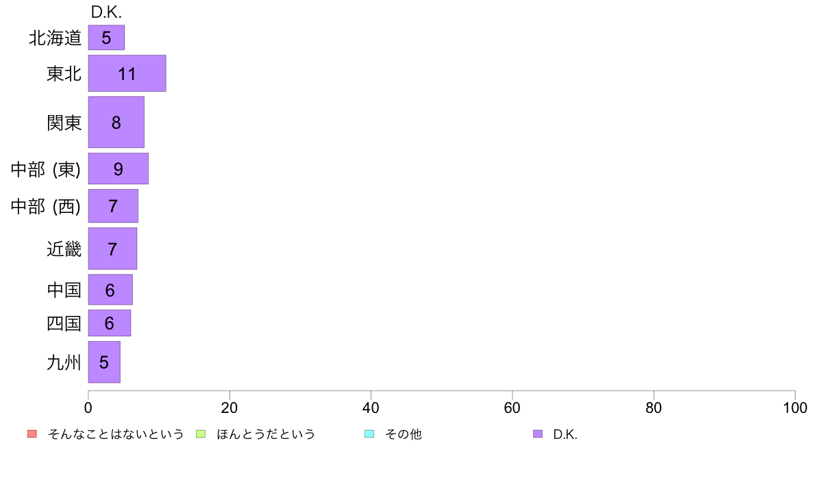
Task: Select the 東北 bar showing 11
Action: pos(127,73)
